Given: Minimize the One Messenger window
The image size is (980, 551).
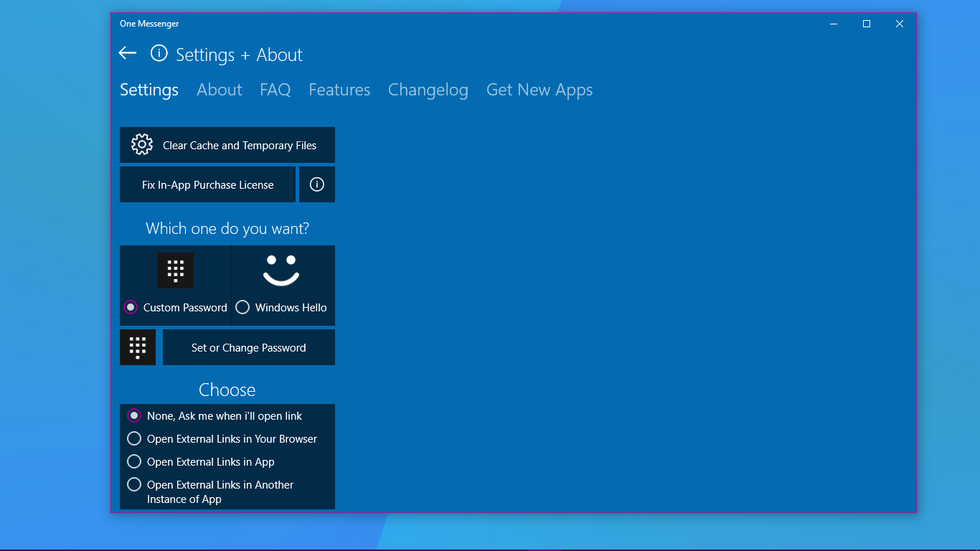Looking at the screenshot, I should point(834,24).
